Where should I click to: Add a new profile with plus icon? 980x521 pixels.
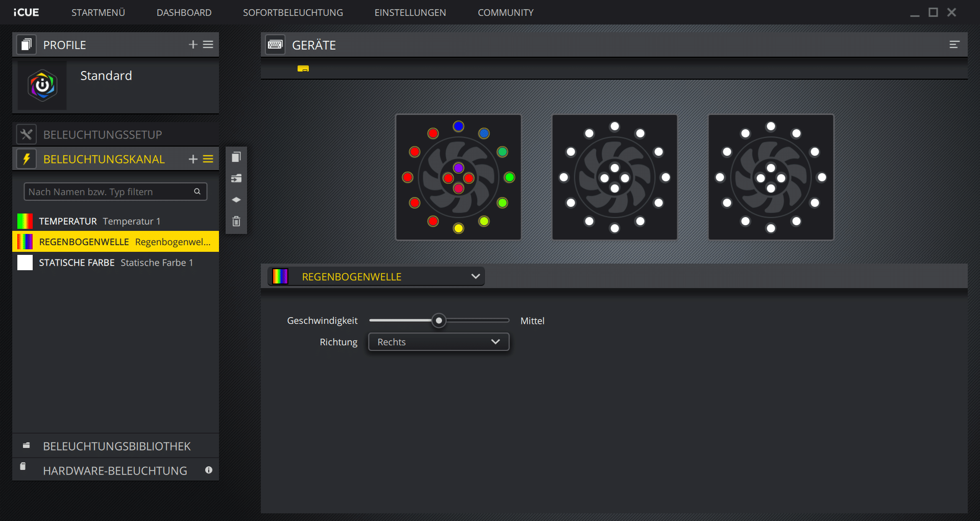tap(193, 45)
